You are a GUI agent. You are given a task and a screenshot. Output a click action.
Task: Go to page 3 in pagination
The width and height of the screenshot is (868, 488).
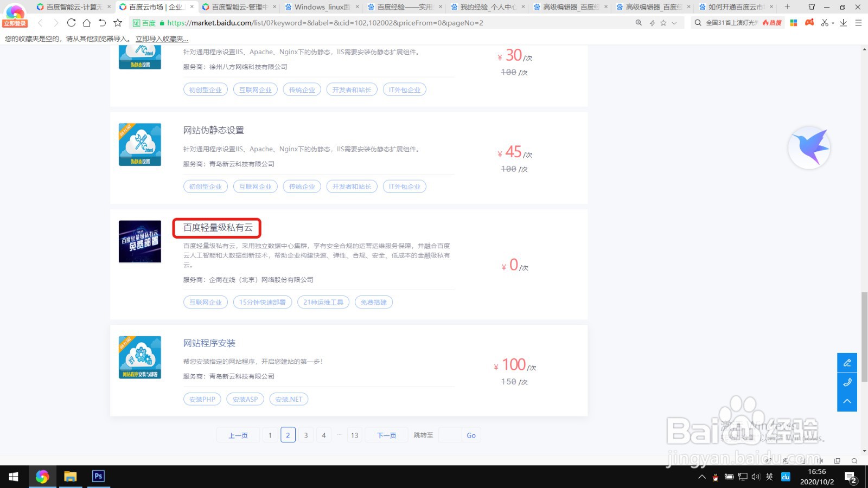306,435
